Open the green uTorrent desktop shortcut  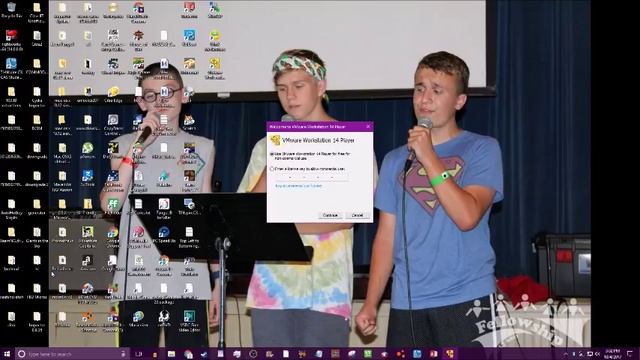pyautogui.click(x=87, y=150)
